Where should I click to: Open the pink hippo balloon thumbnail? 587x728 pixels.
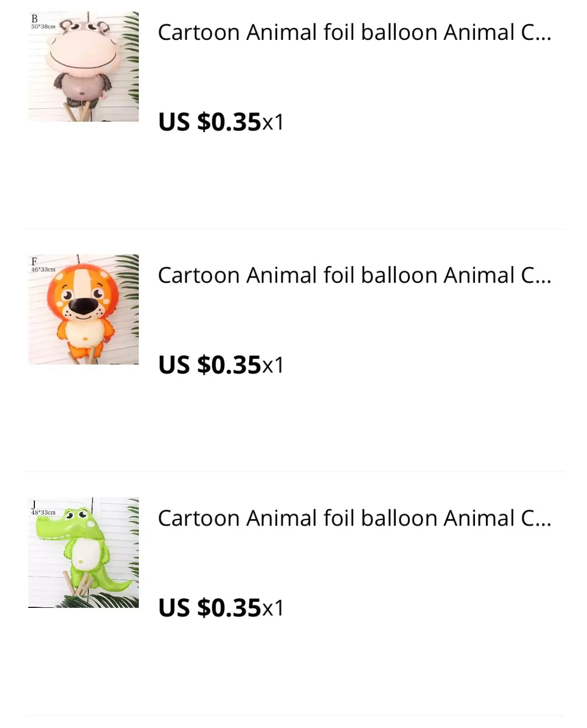point(83,67)
